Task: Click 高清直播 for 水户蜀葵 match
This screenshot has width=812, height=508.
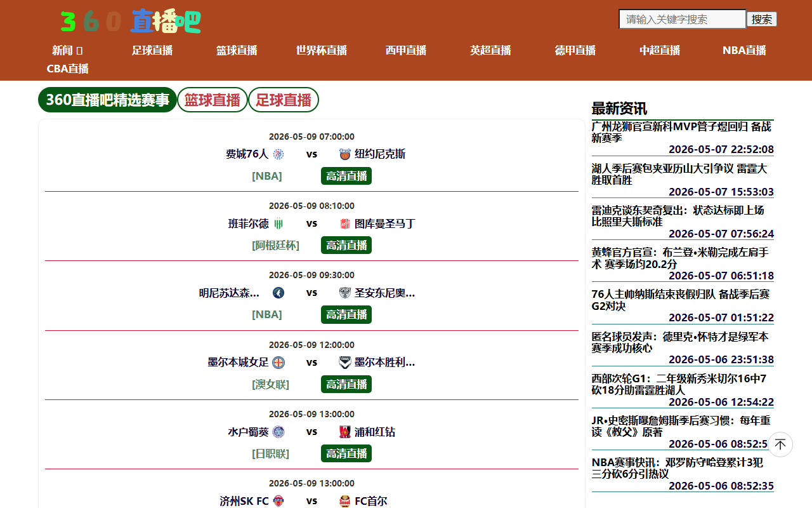Action: pos(346,453)
